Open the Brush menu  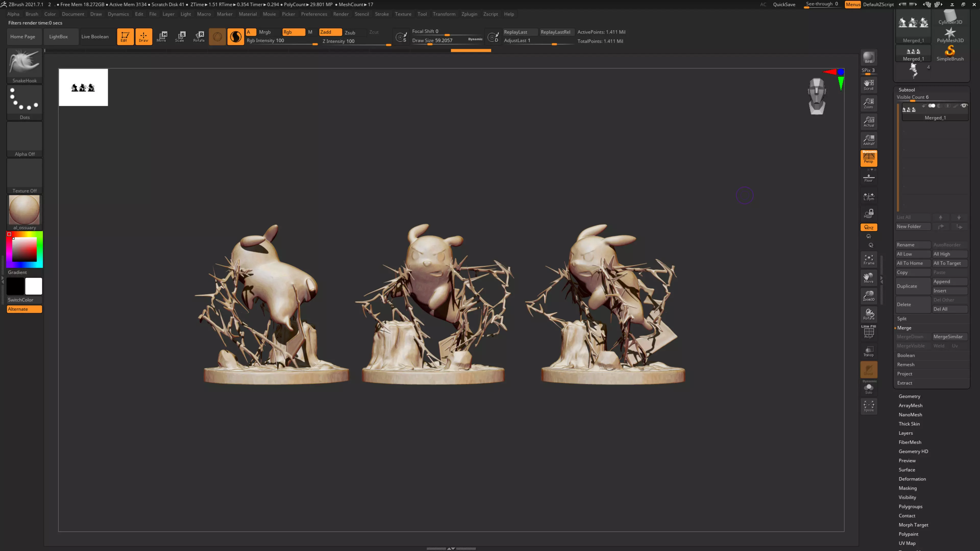[32, 14]
